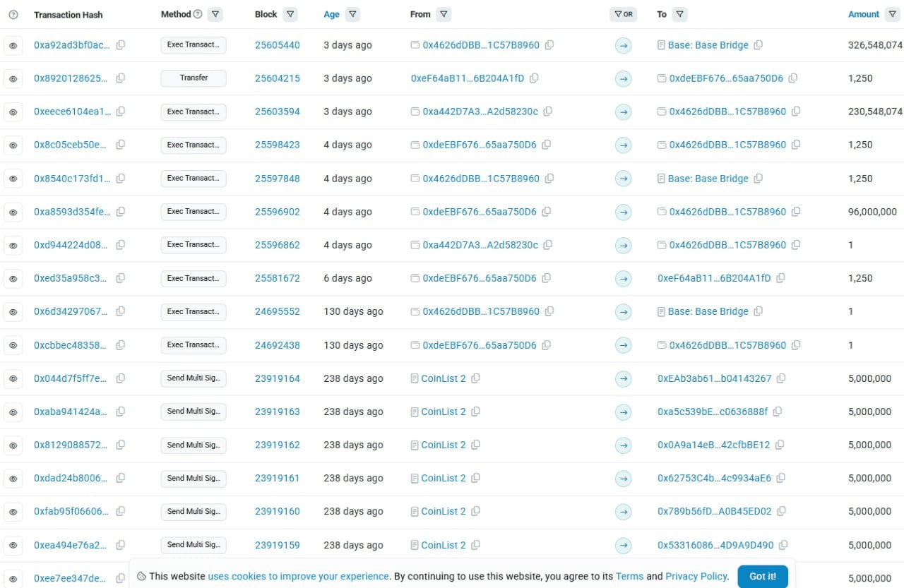The height and width of the screenshot is (588, 904).
Task: Open the From column filter dropdown
Action: pos(443,14)
